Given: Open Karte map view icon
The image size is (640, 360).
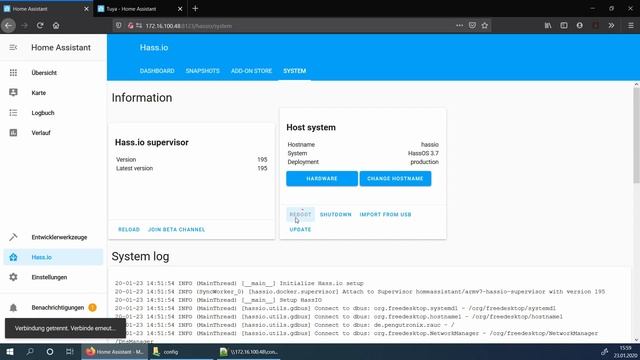Looking at the screenshot, I should 13,93.
